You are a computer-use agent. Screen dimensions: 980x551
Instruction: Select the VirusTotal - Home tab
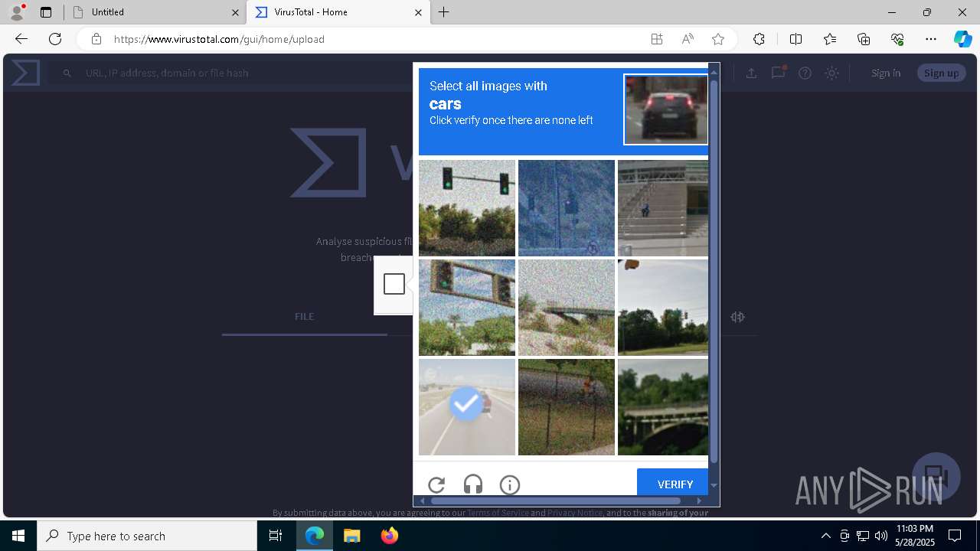point(338,12)
